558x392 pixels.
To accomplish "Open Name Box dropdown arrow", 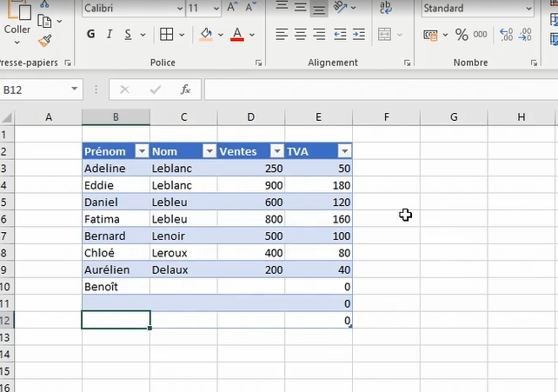I will (75, 89).
